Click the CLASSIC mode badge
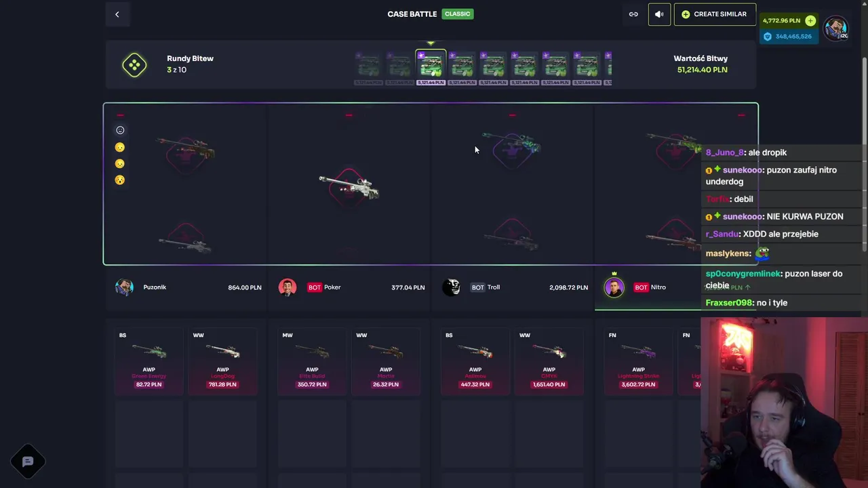This screenshot has height=488, width=868. point(457,14)
